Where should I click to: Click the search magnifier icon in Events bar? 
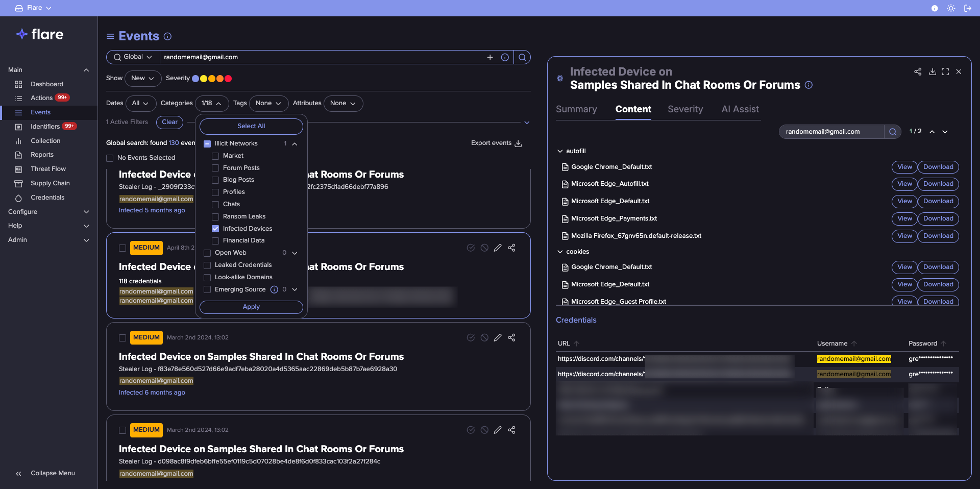point(522,57)
